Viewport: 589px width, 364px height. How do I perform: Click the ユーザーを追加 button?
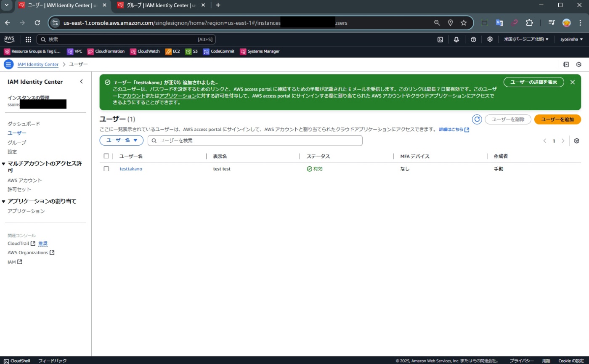click(557, 120)
